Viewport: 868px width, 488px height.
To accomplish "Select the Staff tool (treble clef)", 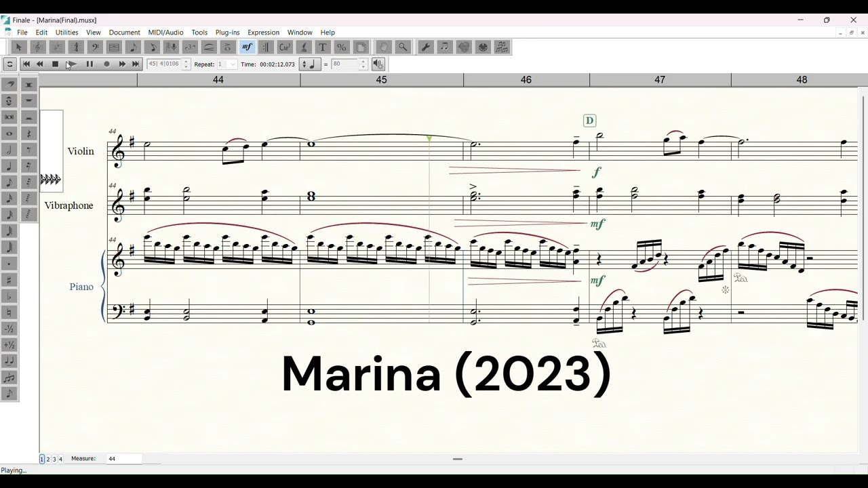I will (x=38, y=47).
